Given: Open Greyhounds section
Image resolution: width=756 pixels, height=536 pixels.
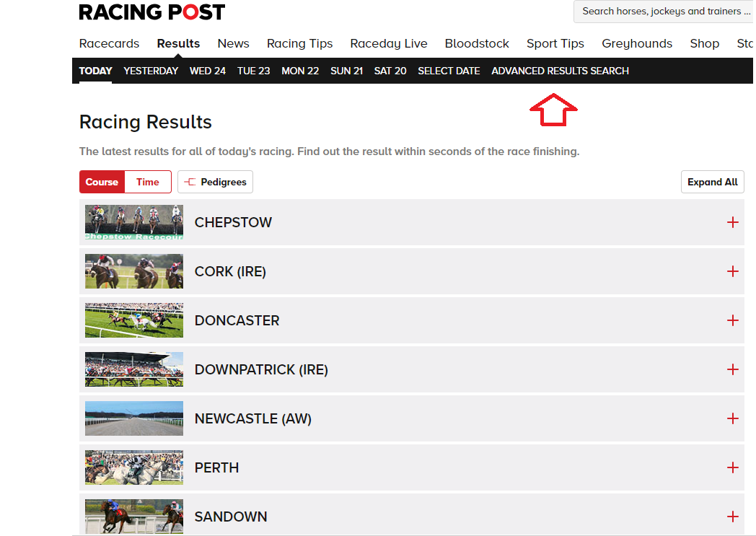Looking at the screenshot, I should pyautogui.click(x=637, y=43).
